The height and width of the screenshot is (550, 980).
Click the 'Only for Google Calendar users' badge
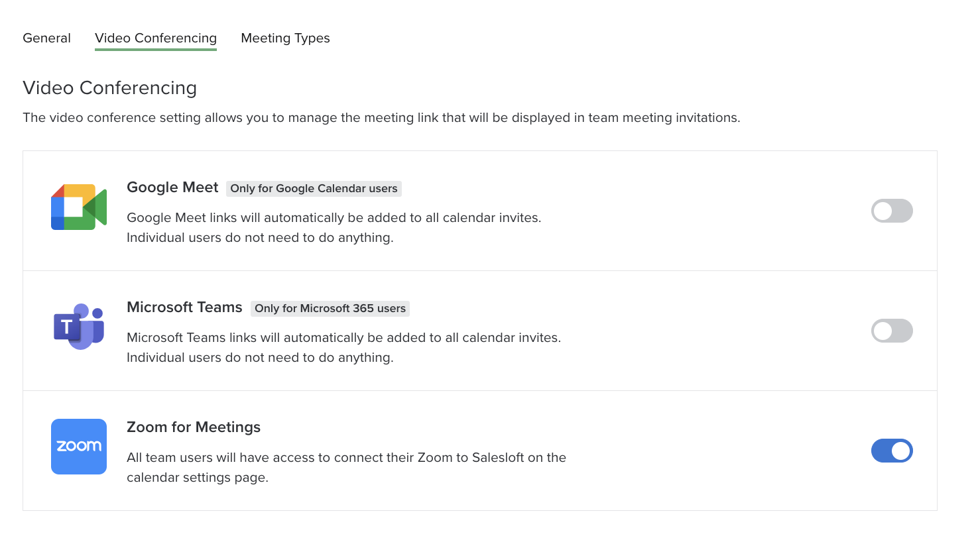click(313, 188)
